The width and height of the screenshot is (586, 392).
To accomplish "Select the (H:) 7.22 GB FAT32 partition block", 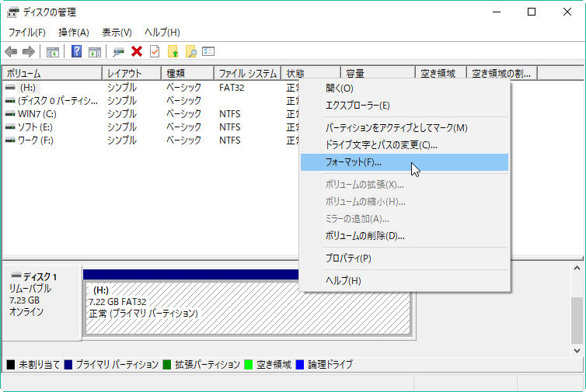I will [248, 308].
